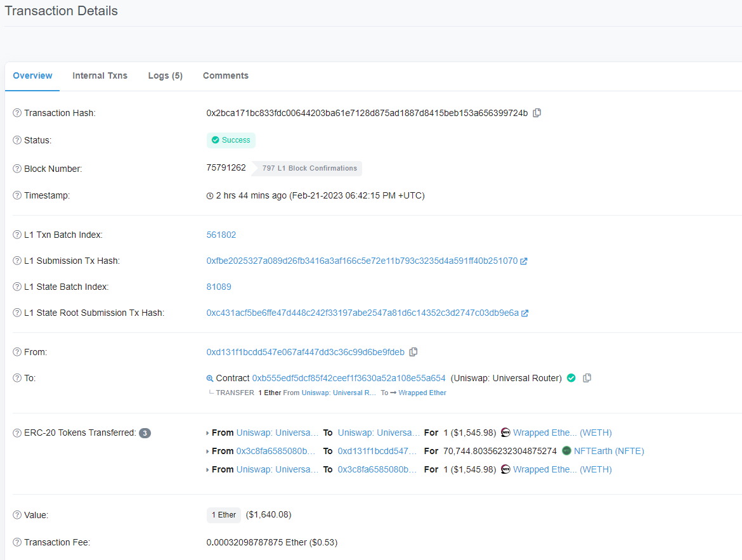Open Wrapped Ethe... (WETH) in third token row
The width and height of the screenshot is (742, 560).
pos(562,469)
